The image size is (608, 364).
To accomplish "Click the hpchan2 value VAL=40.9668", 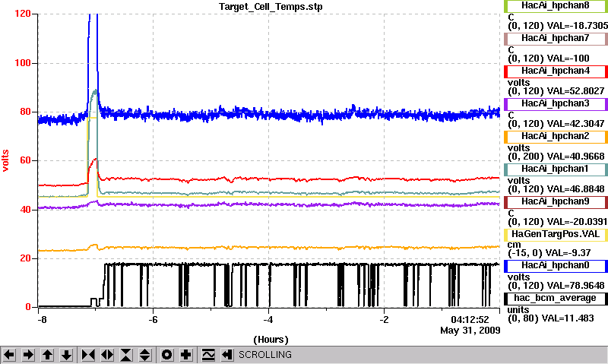I will click(575, 157).
